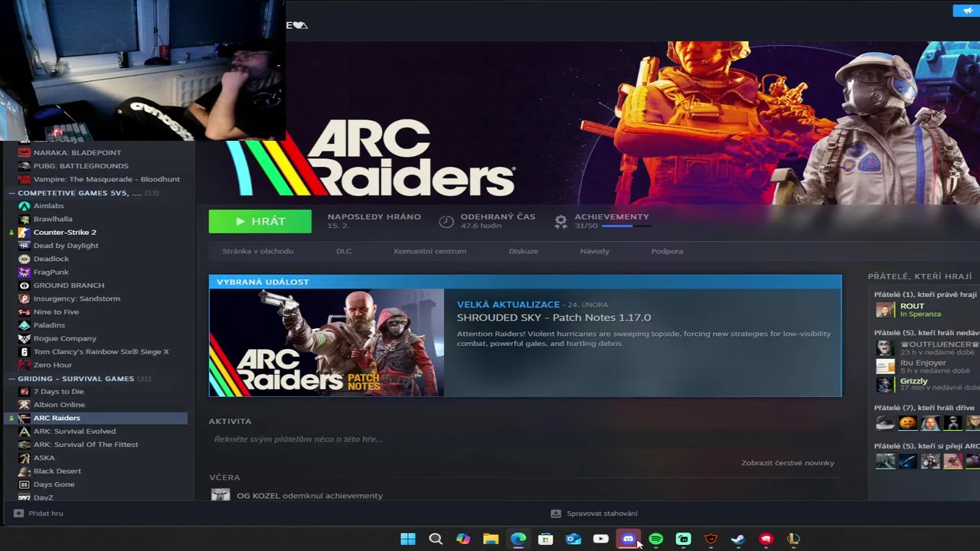Open Spotify from taskbar
This screenshot has width=980, height=551.
pos(656,539)
